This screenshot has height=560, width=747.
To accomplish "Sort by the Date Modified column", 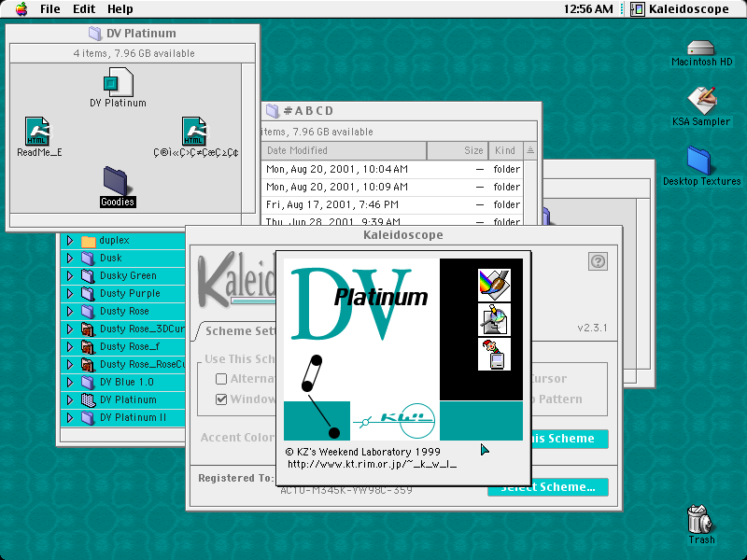I will (x=344, y=150).
